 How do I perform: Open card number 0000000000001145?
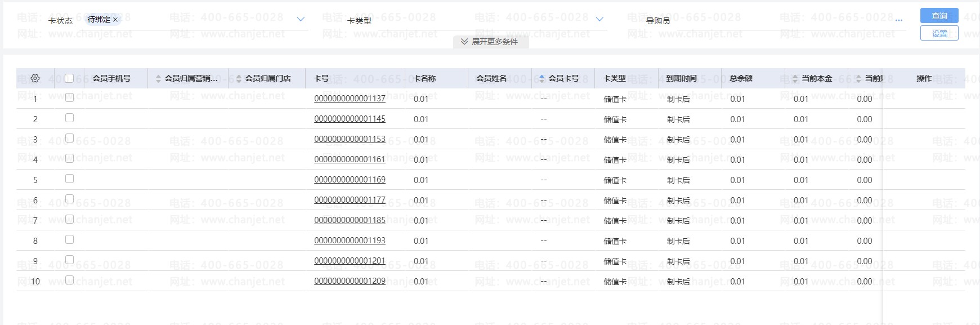350,119
